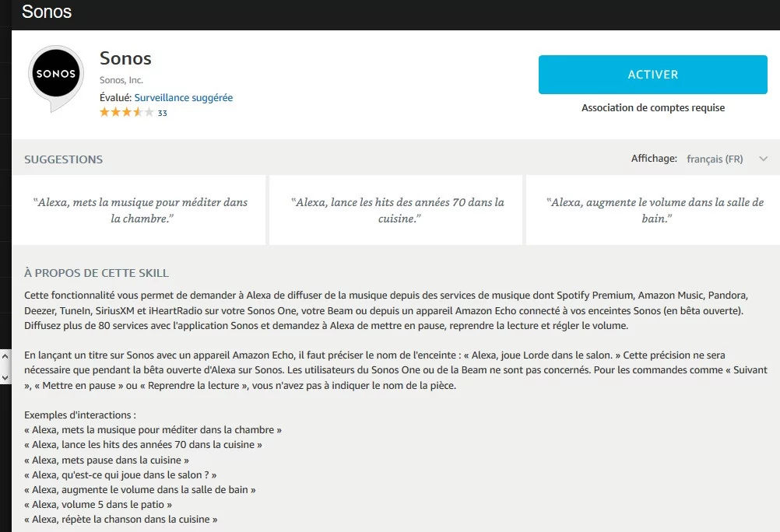The height and width of the screenshot is (532, 780).
Task: Click the Évalué: label
Action: 115,97
